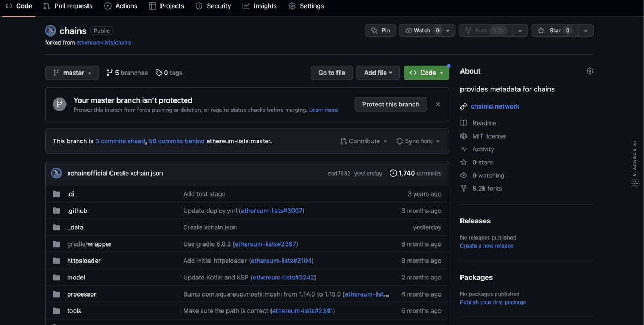Open the Star lists dropdown arrow
Screen dimensions: 644x325
pyautogui.click(x=586, y=31)
